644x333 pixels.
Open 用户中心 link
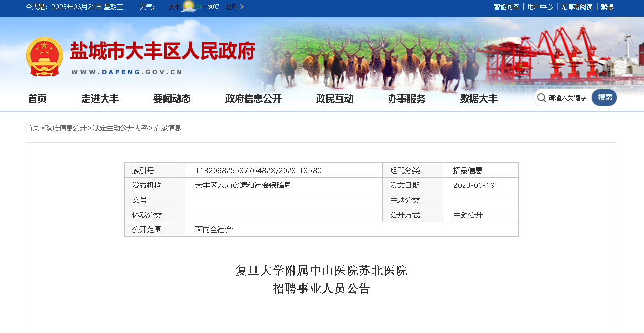pyautogui.click(x=540, y=7)
